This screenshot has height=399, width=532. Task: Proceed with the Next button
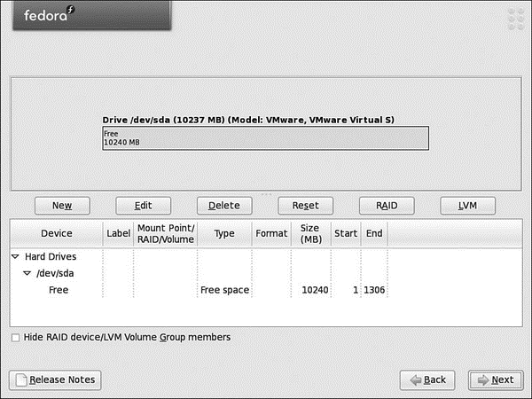point(496,380)
